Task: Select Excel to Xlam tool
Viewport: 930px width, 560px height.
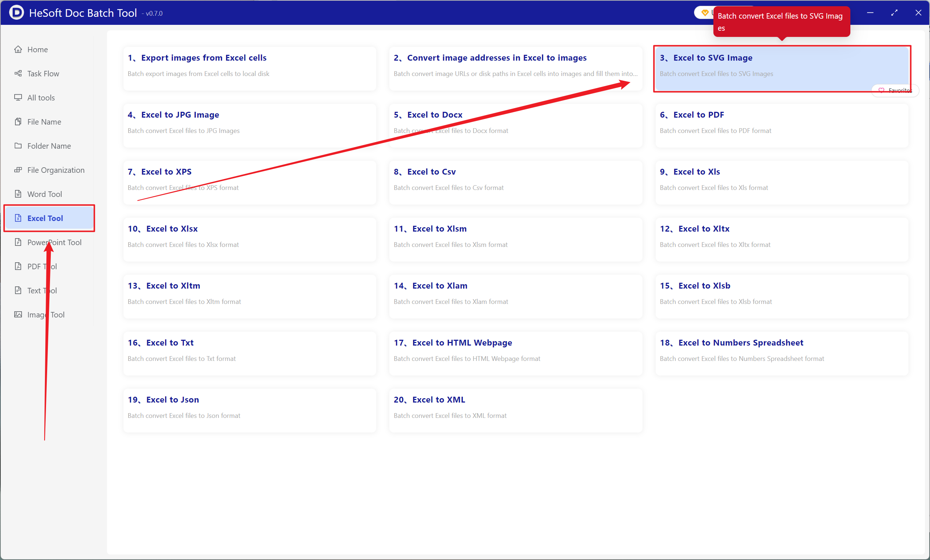Action: pos(516,297)
